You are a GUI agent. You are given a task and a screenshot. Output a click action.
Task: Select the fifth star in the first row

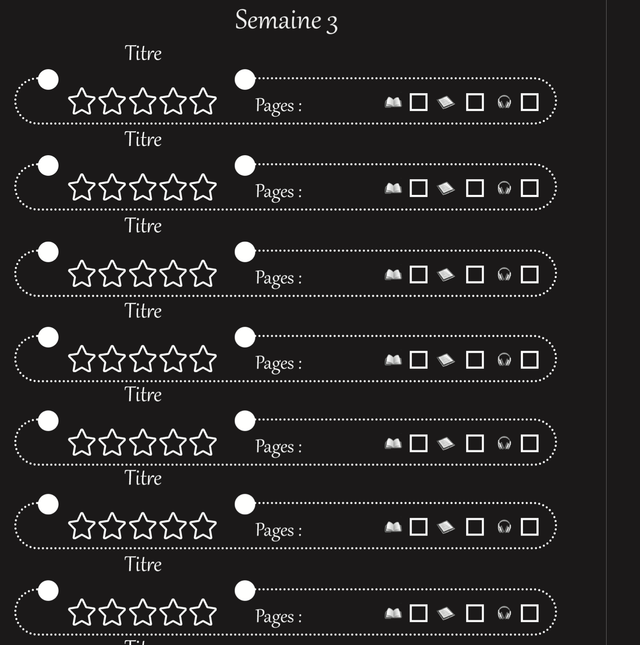[203, 101]
